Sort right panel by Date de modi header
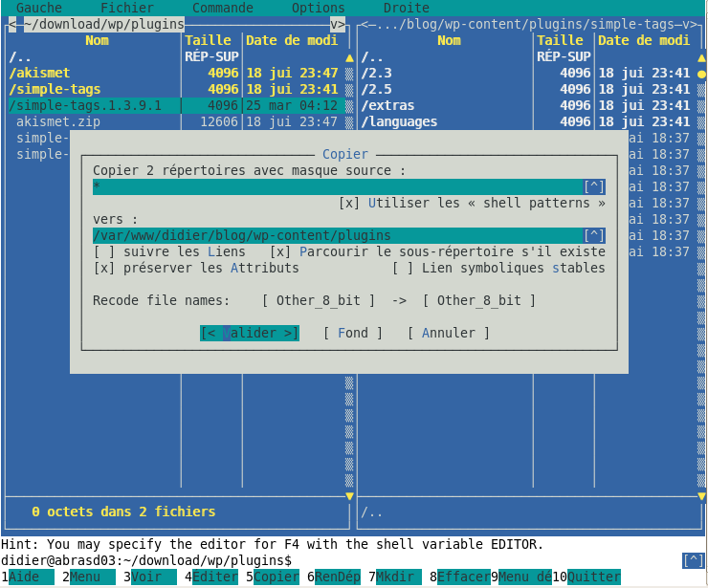 click(x=644, y=40)
